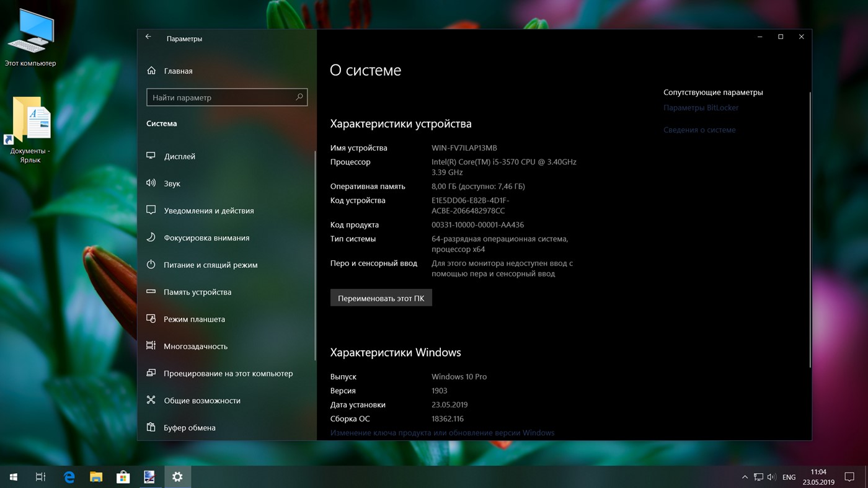
Task: Click the Intel Core i5-3570 processor text
Action: [503, 167]
